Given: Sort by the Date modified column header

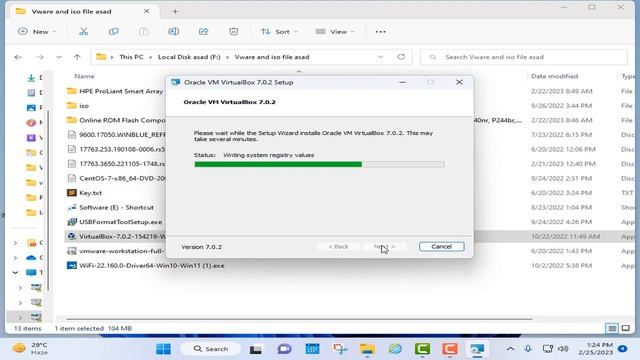Looking at the screenshot, I should [x=554, y=76].
